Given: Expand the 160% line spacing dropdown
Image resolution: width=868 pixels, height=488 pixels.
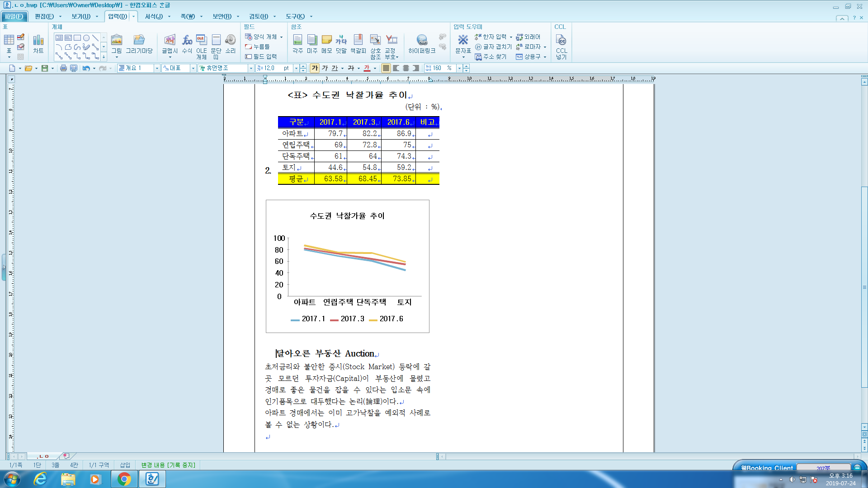Looking at the screenshot, I should [459, 68].
